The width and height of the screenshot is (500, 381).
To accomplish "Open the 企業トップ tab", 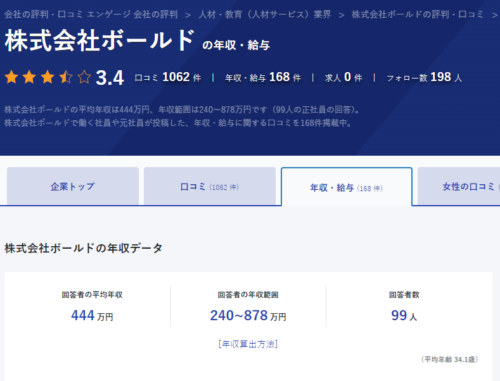I will pos(73,186).
